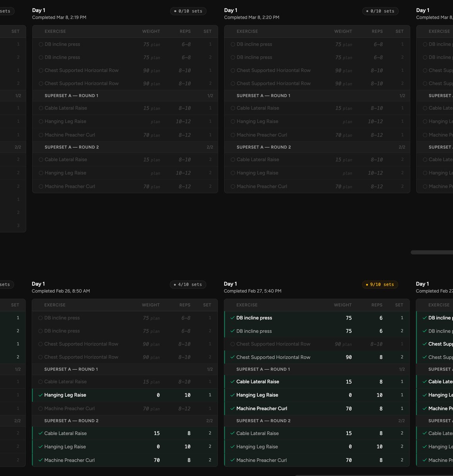Image resolution: width=453 pixels, height=476 pixels.
Task: Click Day 1 title, Mar 8 2:19 PM card
Action: point(38,10)
